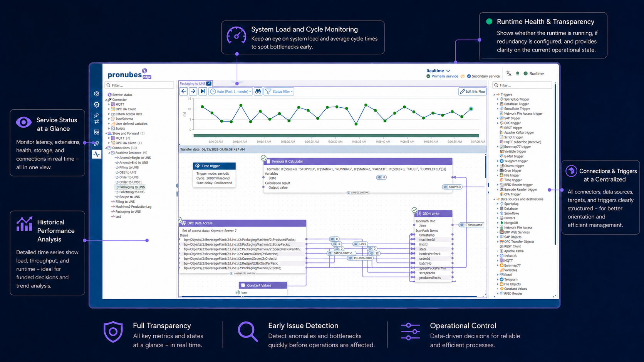Viewport: 644px width, 362px height.
Task: Click the last data point on the chart
Action: pyautogui.click(x=471, y=109)
